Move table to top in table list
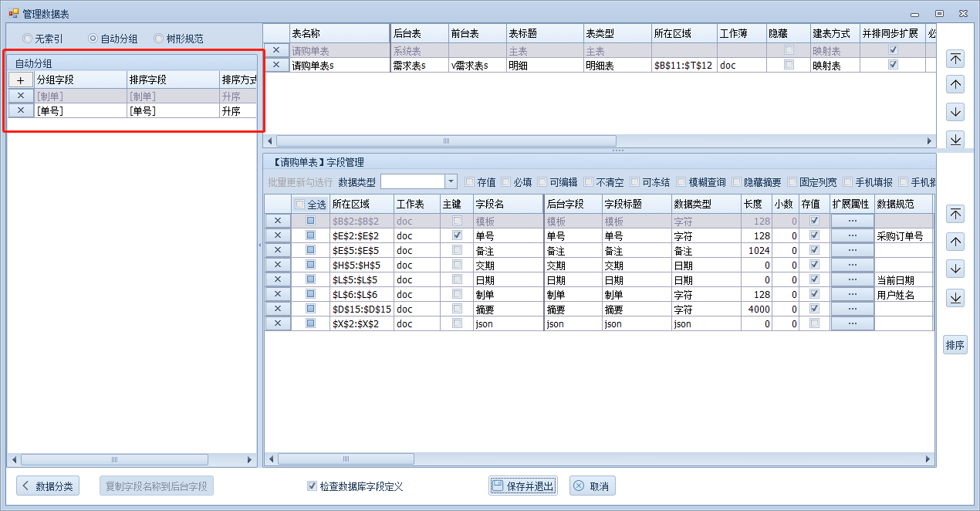Image resolution: width=980 pixels, height=511 pixels. (x=955, y=59)
